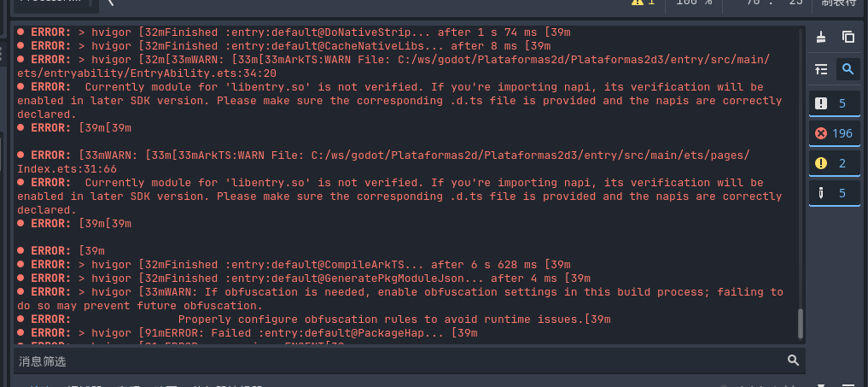Select the Failed PackageHap error line
This screenshot has width=868, height=387.
pos(247,332)
